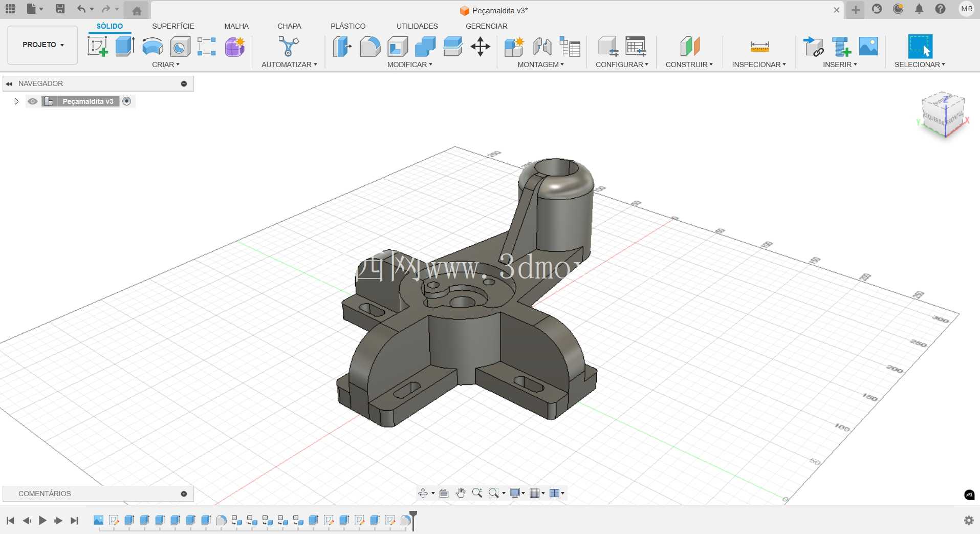Select the Revolve tool
This screenshot has width=980, height=534.
pyautogui.click(x=153, y=47)
